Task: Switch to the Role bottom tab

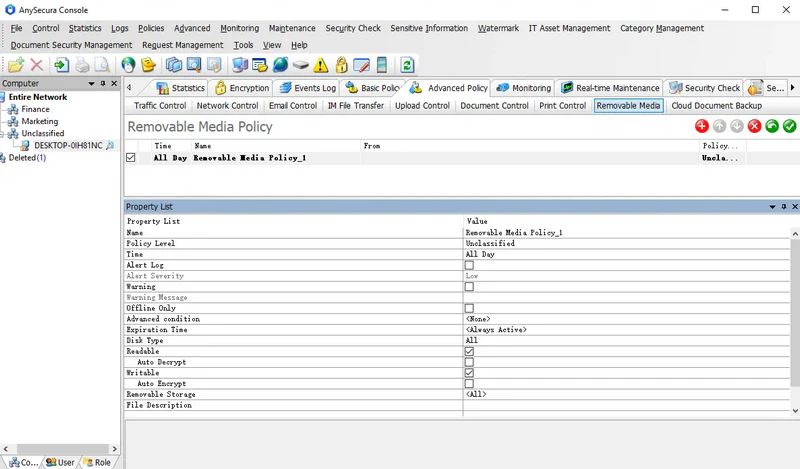Action: click(x=97, y=462)
